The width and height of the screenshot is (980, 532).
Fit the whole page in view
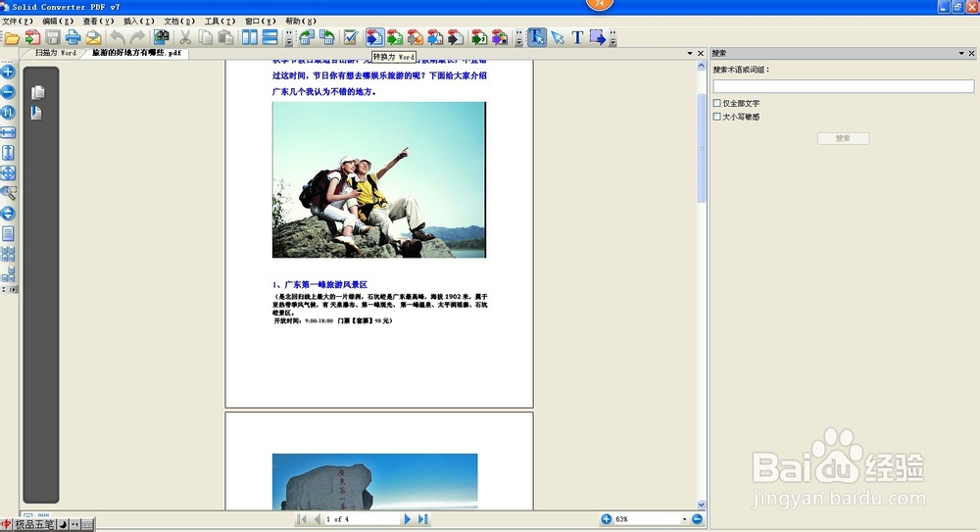(x=8, y=173)
